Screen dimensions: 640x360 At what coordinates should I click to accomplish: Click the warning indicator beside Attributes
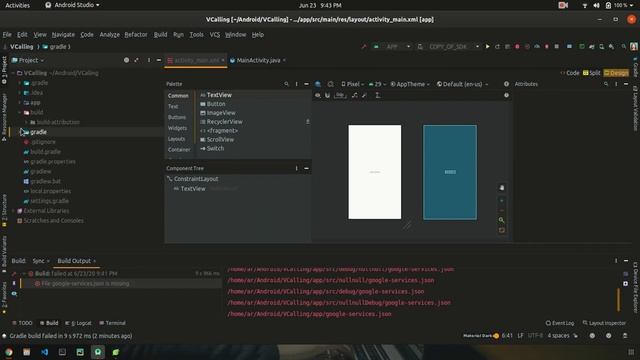pyautogui.click(x=507, y=84)
